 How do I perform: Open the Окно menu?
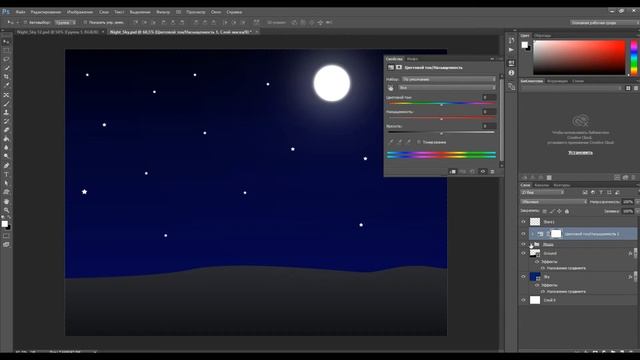(216, 12)
